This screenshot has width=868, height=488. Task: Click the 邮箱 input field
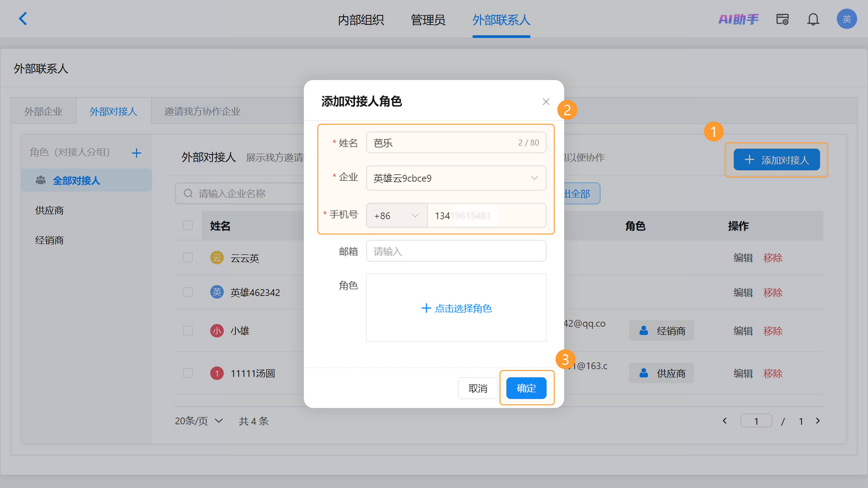pyautogui.click(x=456, y=251)
